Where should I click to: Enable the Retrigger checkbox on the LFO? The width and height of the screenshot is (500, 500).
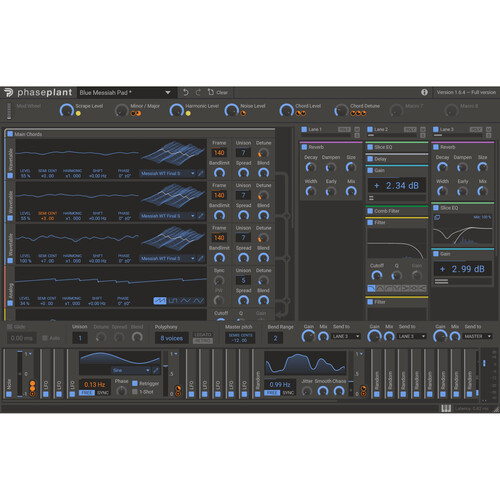135,383
